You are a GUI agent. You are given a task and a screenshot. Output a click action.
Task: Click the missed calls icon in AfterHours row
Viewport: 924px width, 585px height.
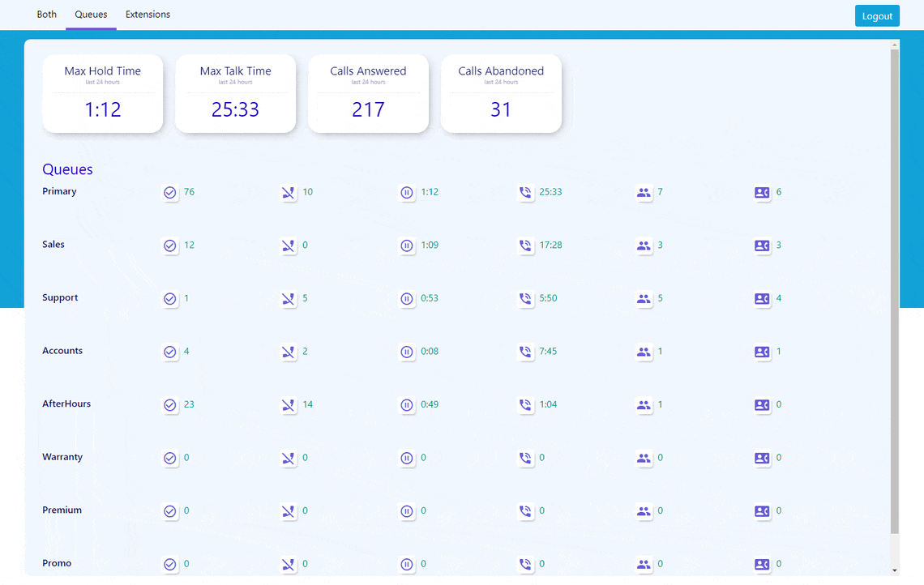tap(288, 405)
